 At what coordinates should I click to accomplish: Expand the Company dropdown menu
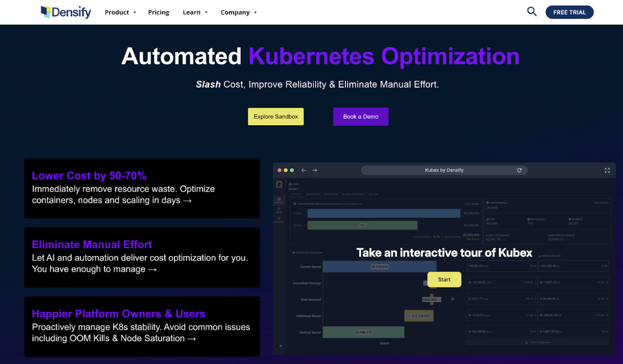(239, 12)
